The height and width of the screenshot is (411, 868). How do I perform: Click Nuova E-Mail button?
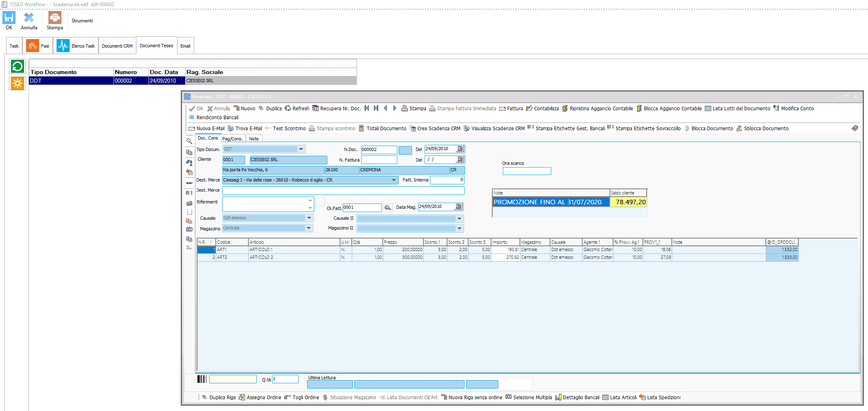(206, 128)
